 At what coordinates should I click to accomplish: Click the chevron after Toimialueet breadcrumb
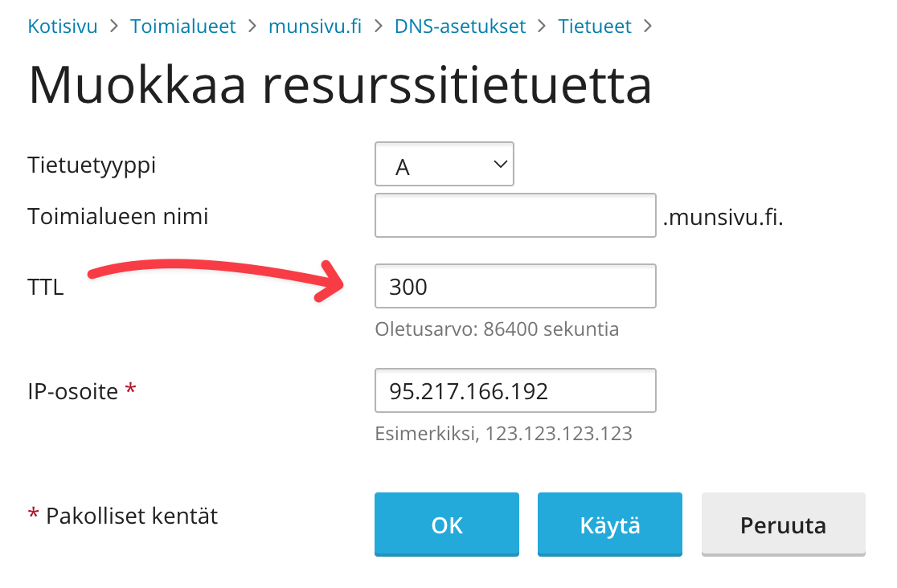click(x=252, y=27)
